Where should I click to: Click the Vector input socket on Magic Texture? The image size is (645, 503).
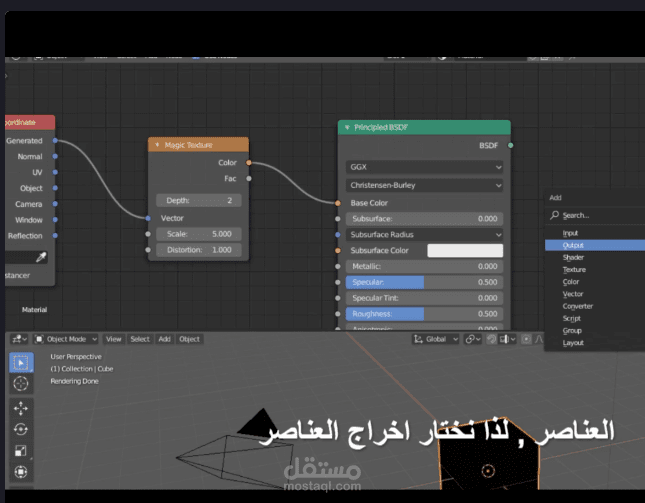[x=148, y=218]
